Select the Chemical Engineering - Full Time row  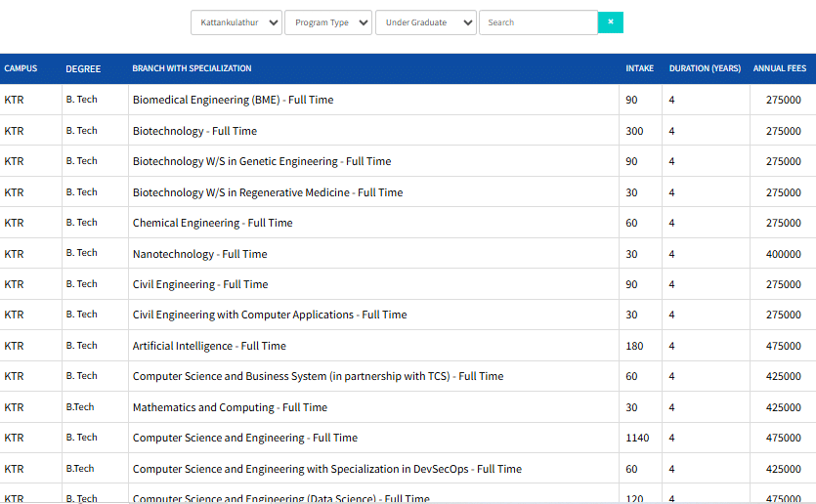212,223
